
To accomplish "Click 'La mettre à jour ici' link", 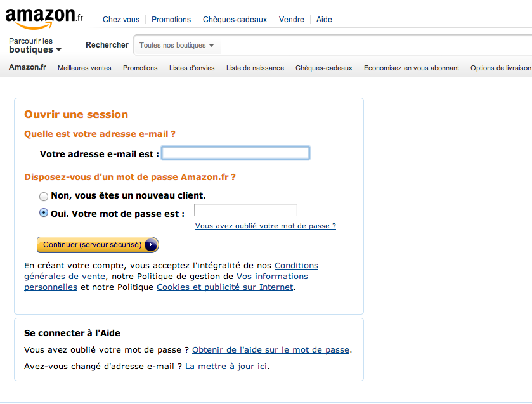I will pyautogui.click(x=226, y=367).
